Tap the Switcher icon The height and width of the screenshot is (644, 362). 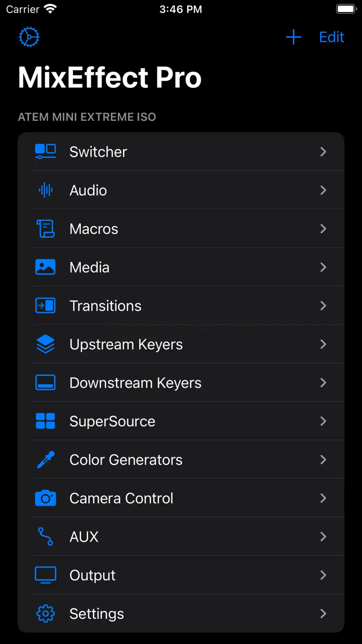tap(45, 152)
